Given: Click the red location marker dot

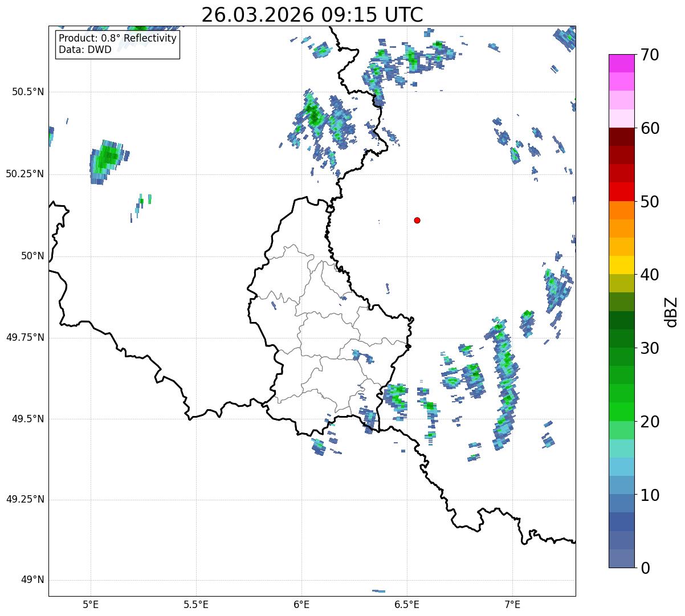Looking at the screenshot, I should 417,221.
